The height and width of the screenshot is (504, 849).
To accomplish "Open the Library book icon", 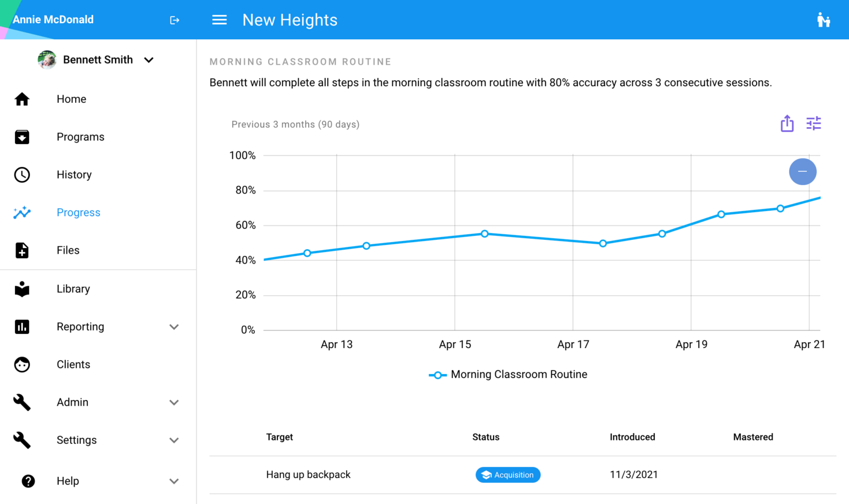I will click(22, 289).
